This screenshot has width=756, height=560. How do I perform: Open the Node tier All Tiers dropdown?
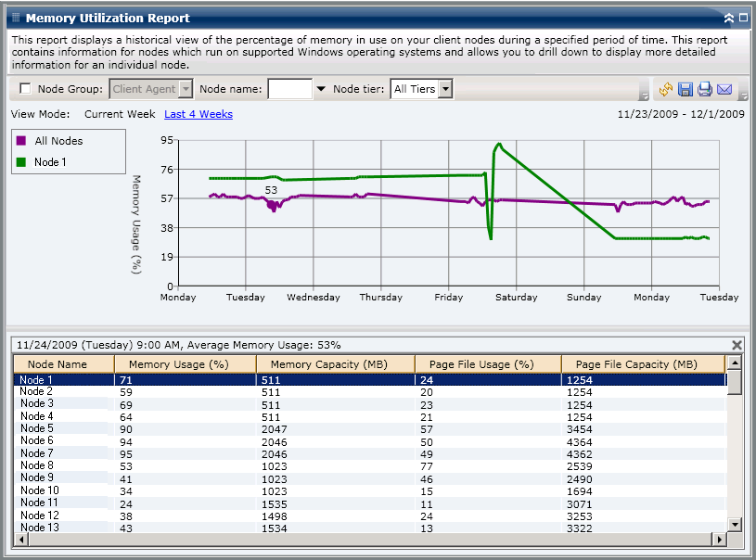point(444,89)
